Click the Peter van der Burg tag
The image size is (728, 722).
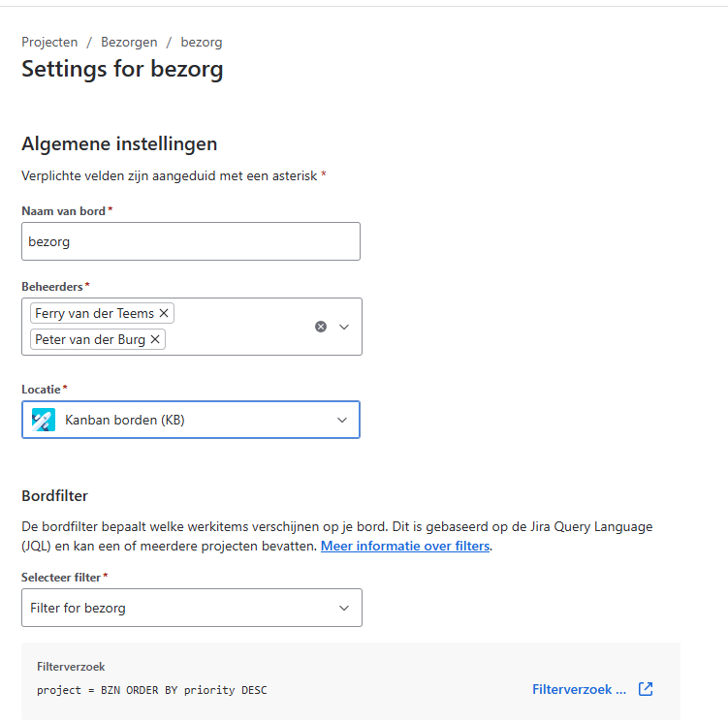90,339
